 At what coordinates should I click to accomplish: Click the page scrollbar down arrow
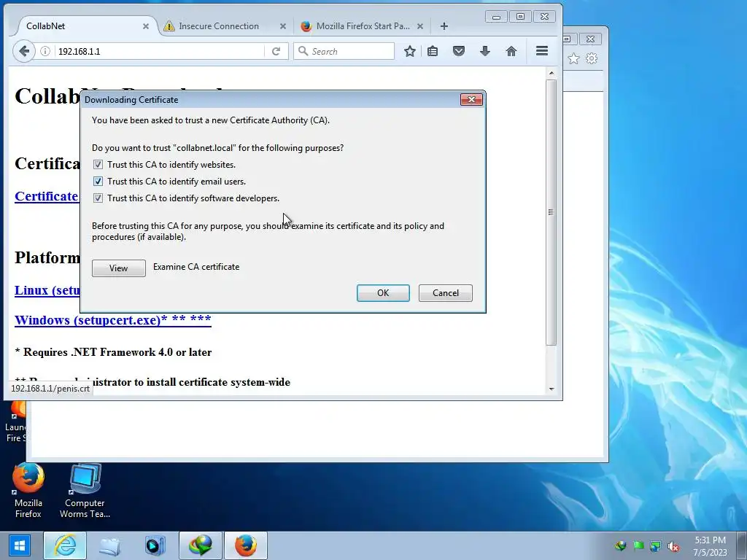point(551,389)
